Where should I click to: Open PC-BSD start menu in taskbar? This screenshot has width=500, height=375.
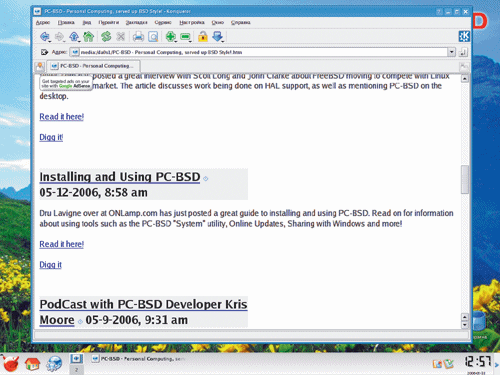tap(10, 363)
